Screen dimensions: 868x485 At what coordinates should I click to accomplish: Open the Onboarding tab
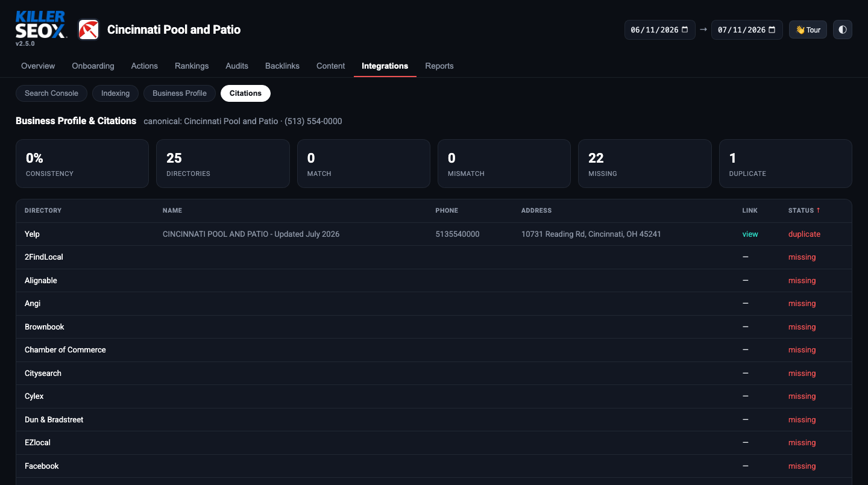93,66
